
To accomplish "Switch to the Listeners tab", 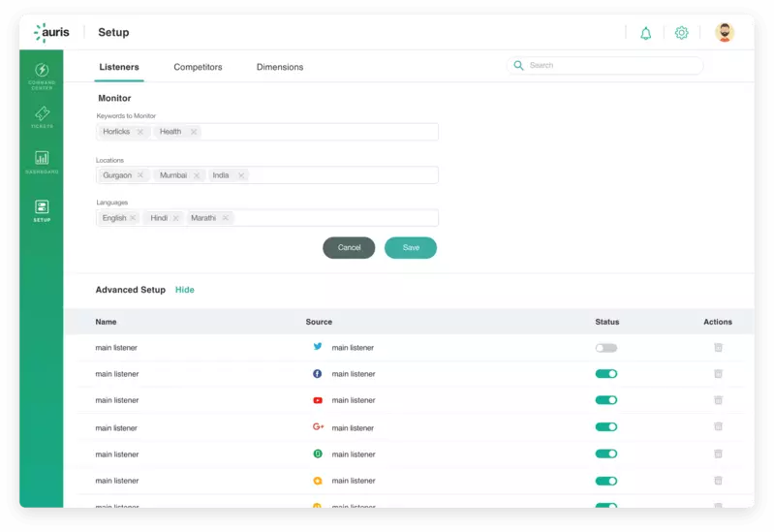I will click(x=119, y=67).
